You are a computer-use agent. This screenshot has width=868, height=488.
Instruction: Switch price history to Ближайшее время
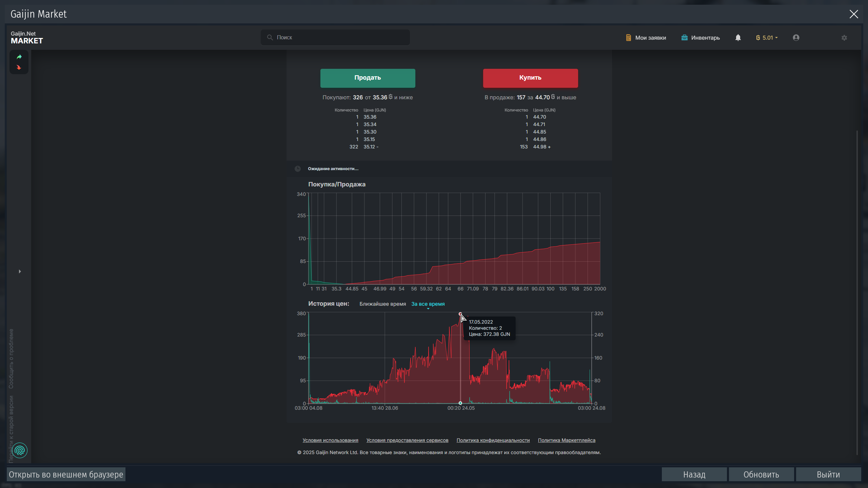pyautogui.click(x=382, y=304)
